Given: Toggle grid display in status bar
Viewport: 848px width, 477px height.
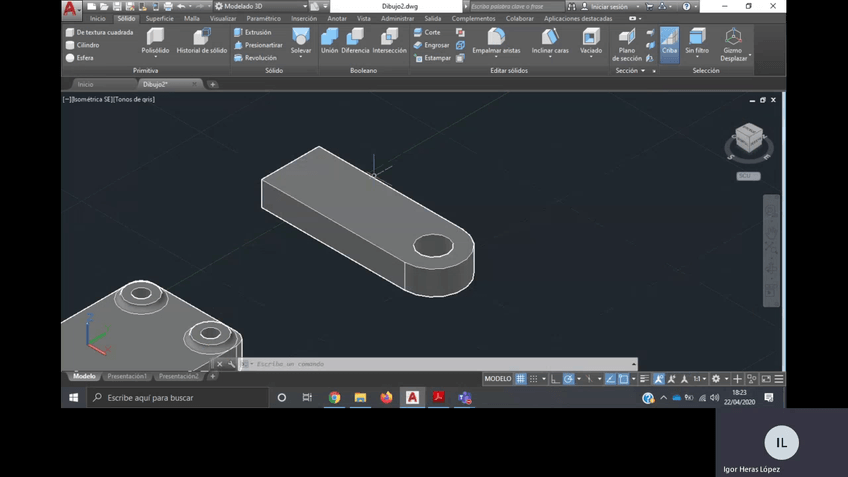Looking at the screenshot, I should 520,379.
